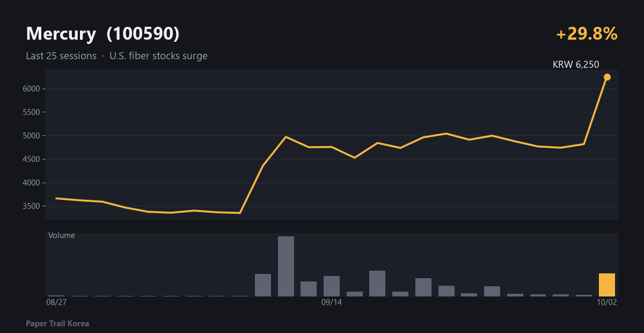Click the Mercury (100590) chart title
This screenshot has width=644, height=333.
[x=103, y=34]
